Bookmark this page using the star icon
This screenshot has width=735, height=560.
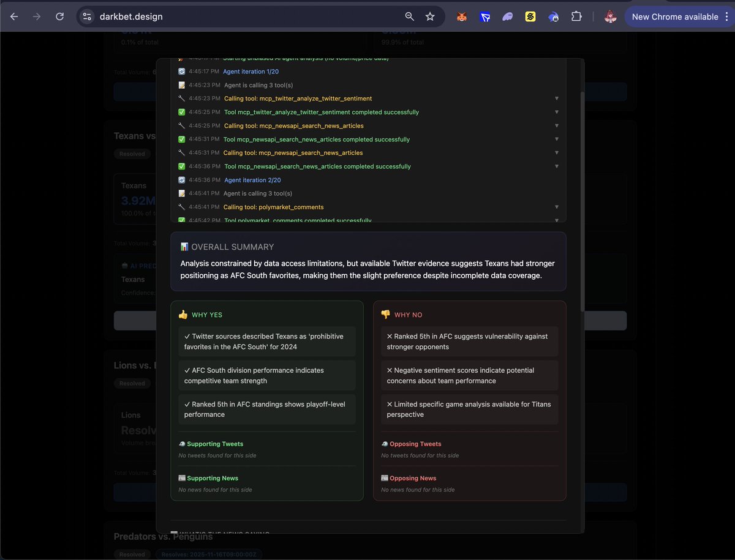click(x=431, y=17)
